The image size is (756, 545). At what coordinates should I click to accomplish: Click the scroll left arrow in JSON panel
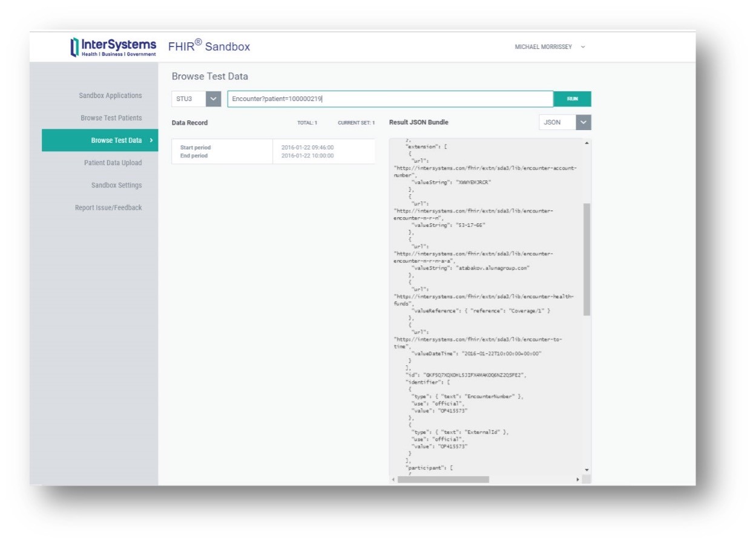(393, 480)
